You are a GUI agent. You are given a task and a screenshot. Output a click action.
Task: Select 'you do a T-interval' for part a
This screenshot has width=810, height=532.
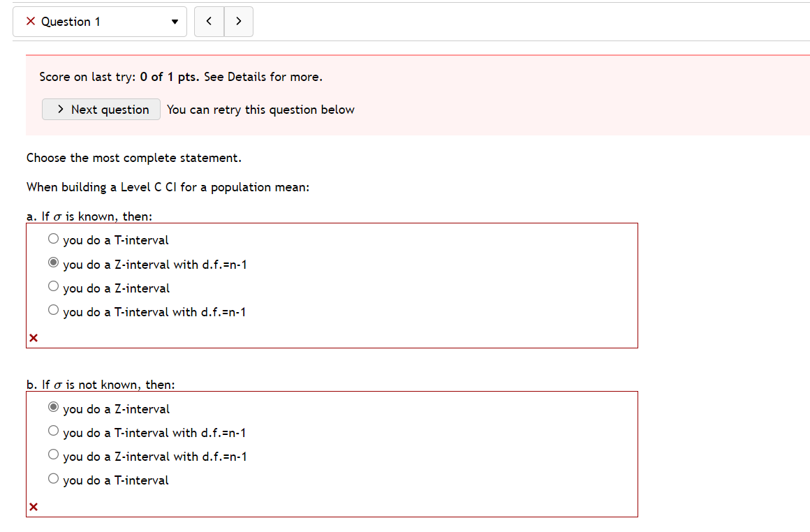click(x=53, y=238)
